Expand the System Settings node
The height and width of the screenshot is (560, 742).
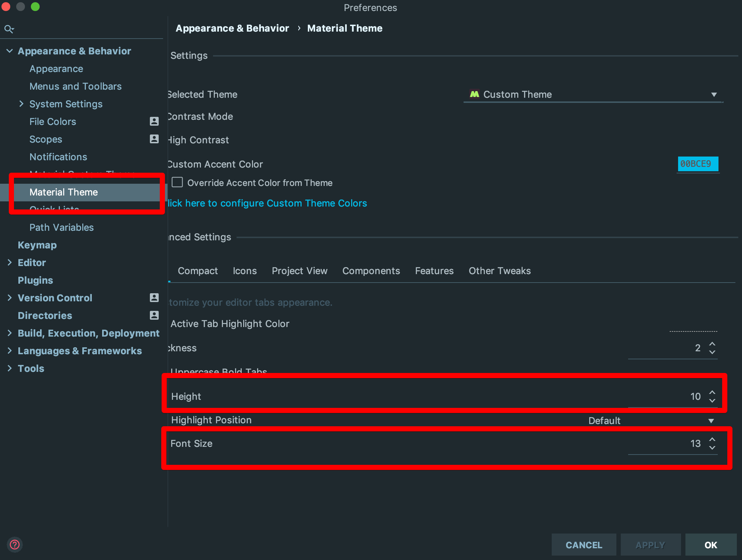tap(21, 104)
